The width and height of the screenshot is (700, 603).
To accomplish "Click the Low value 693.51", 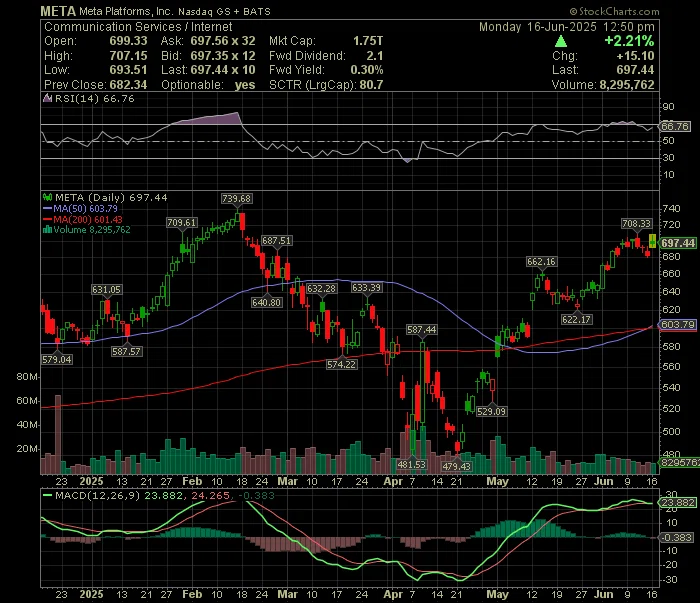I will 128,70.
